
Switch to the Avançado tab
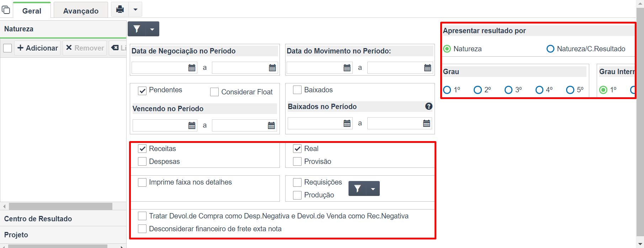point(81,11)
